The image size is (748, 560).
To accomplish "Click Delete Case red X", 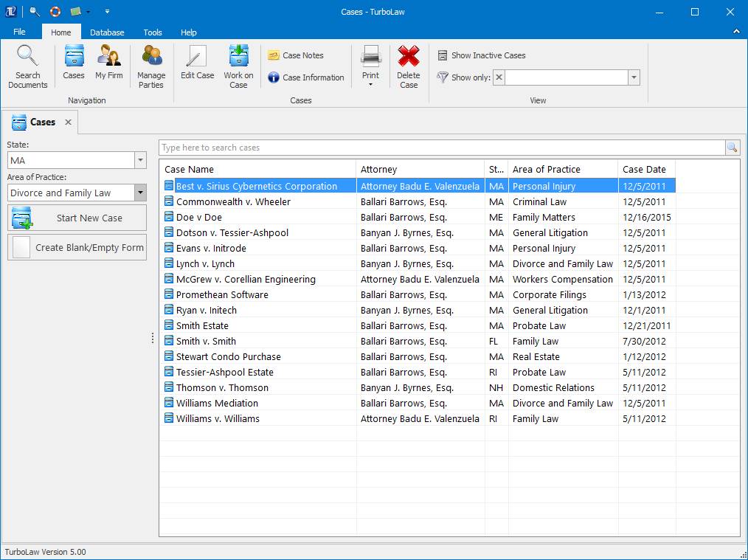I will coord(409,56).
